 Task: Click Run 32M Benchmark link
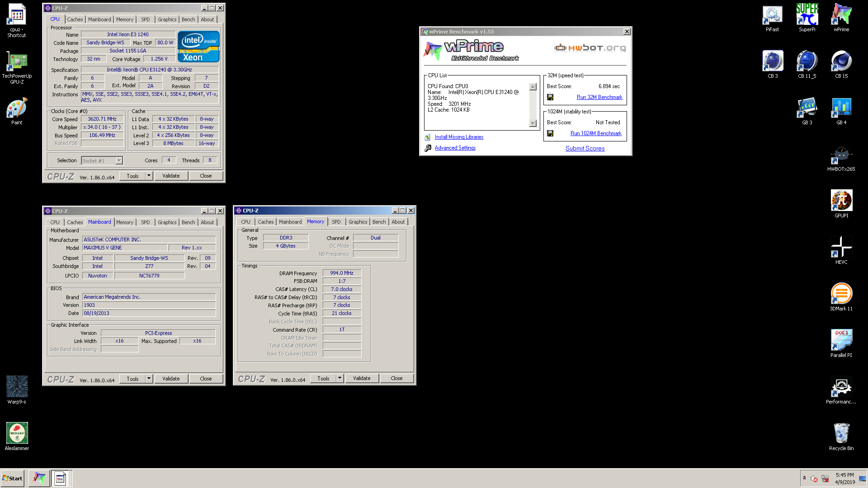tap(599, 97)
